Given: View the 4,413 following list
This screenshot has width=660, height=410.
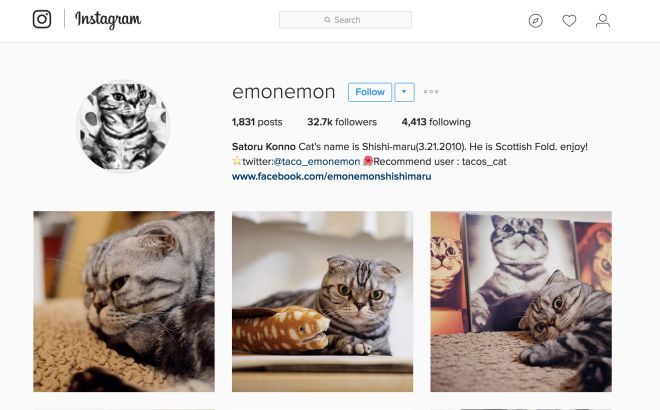Looking at the screenshot, I should [x=436, y=122].
